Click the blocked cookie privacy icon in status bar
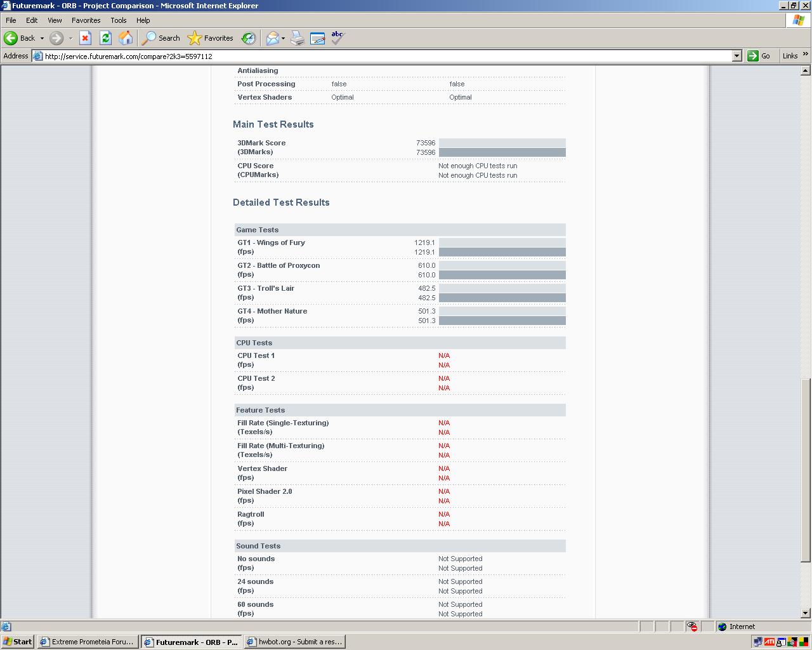This screenshot has height=650, width=812. [693, 627]
